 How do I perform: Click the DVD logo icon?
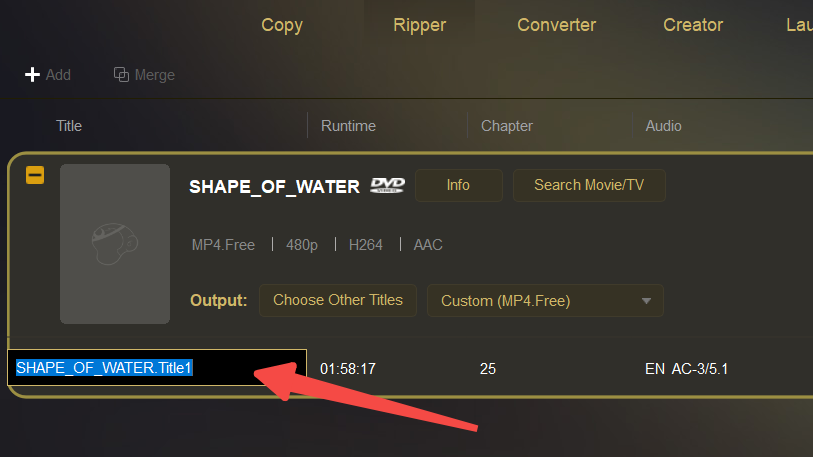[387, 185]
